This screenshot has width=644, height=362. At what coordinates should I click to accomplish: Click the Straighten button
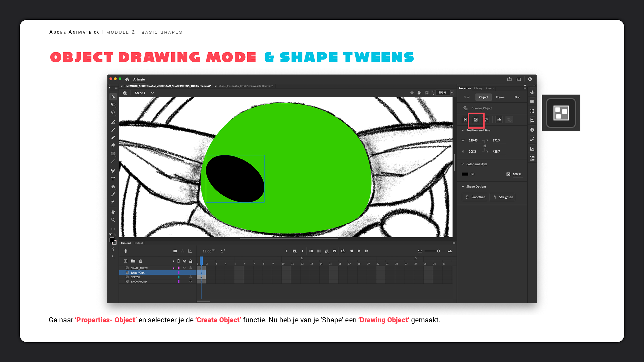pyautogui.click(x=502, y=197)
